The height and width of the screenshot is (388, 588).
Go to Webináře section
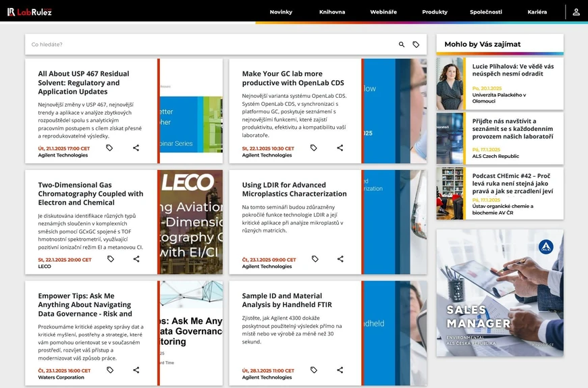[x=383, y=12]
